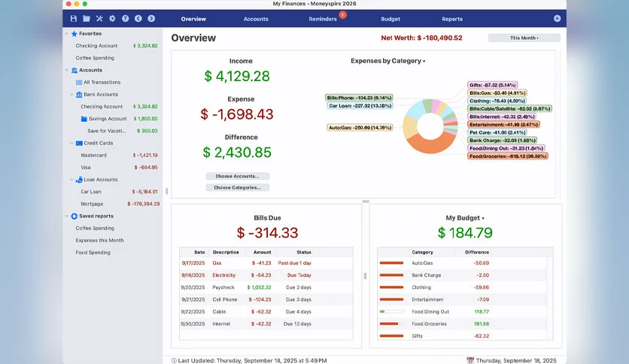
Task: Click the Savings Account folder icon
Action: (84, 119)
